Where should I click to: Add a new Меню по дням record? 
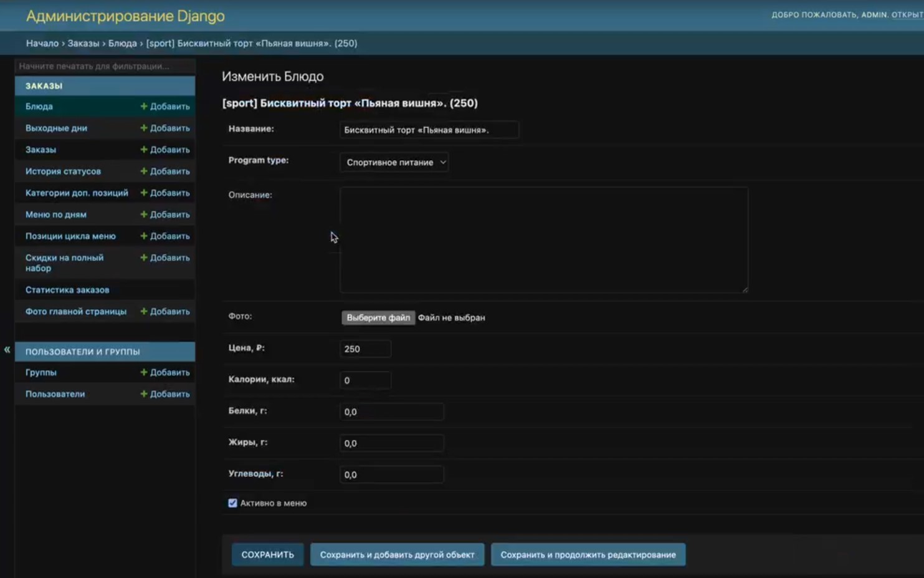(x=165, y=214)
